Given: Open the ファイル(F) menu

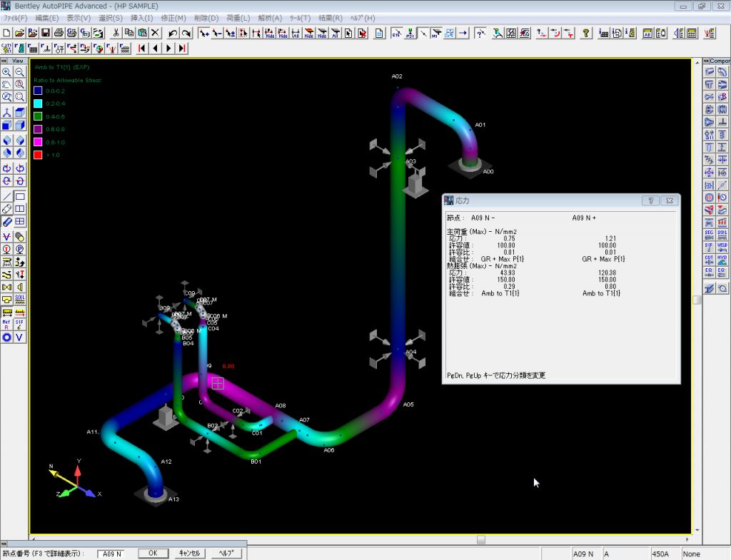Looking at the screenshot, I should [x=16, y=18].
